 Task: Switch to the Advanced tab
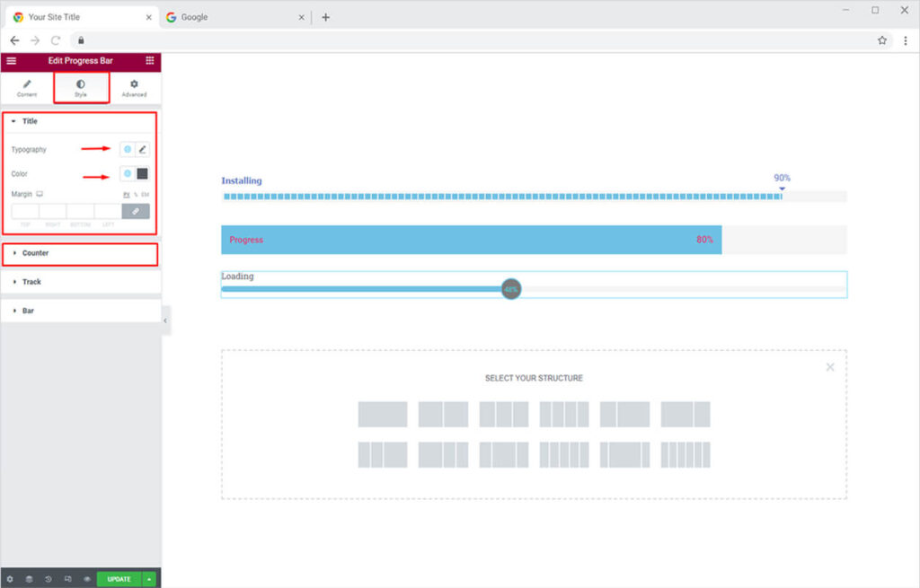coord(134,88)
